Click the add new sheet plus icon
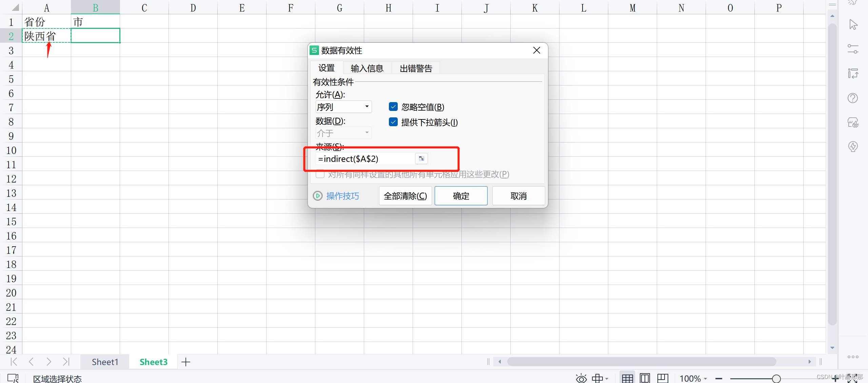This screenshot has height=383, width=868. click(186, 362)
